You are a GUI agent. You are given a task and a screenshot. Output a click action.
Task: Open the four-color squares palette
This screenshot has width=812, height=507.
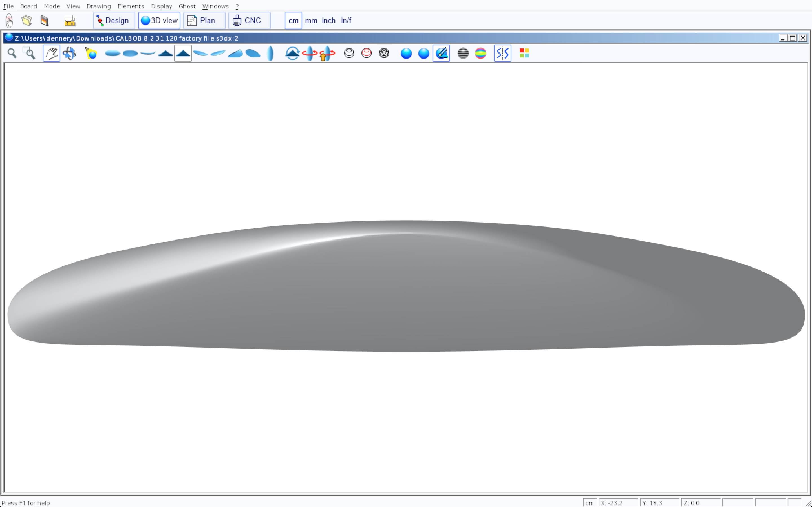[524, 53]
